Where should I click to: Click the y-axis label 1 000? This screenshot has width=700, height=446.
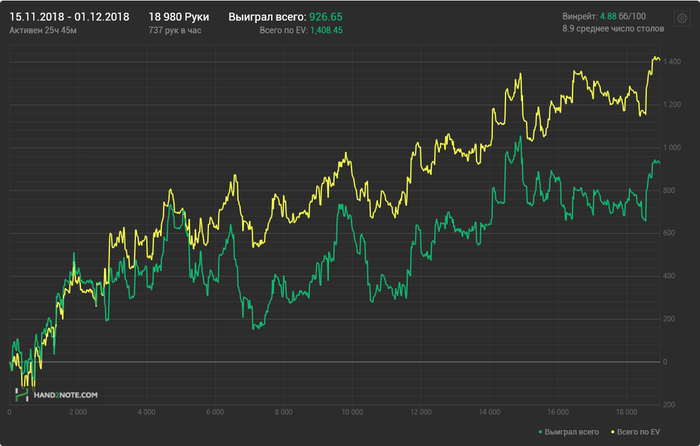pyautogui.click(x=672, y=147)
